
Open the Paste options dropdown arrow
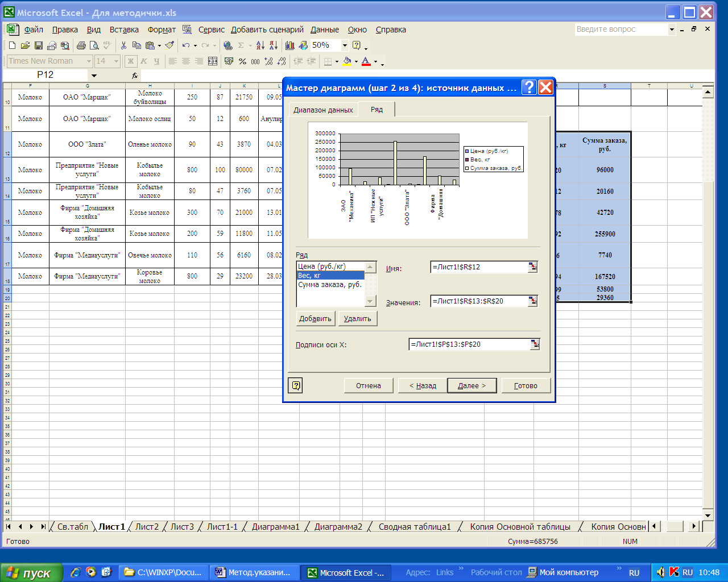[159, 45]
